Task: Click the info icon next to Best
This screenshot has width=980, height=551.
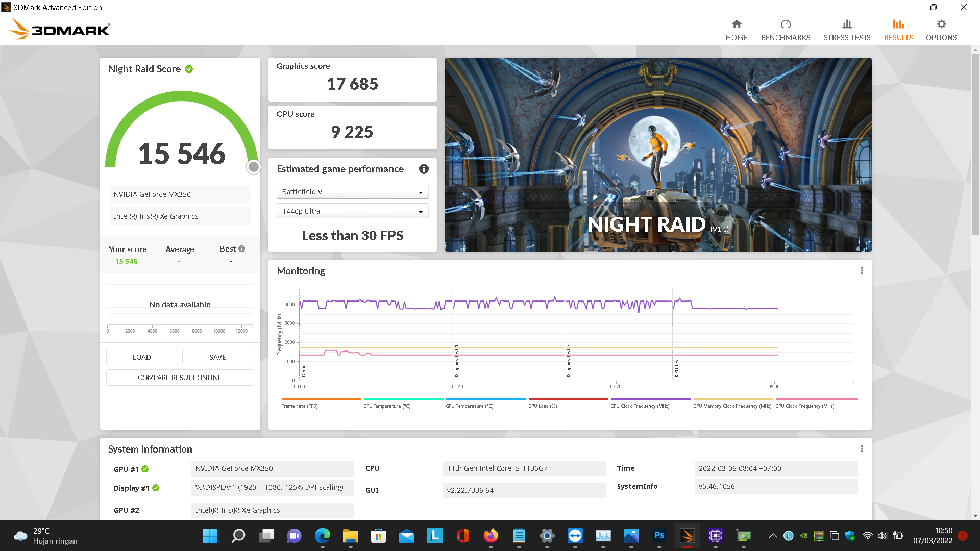Action: coord(242,249)
